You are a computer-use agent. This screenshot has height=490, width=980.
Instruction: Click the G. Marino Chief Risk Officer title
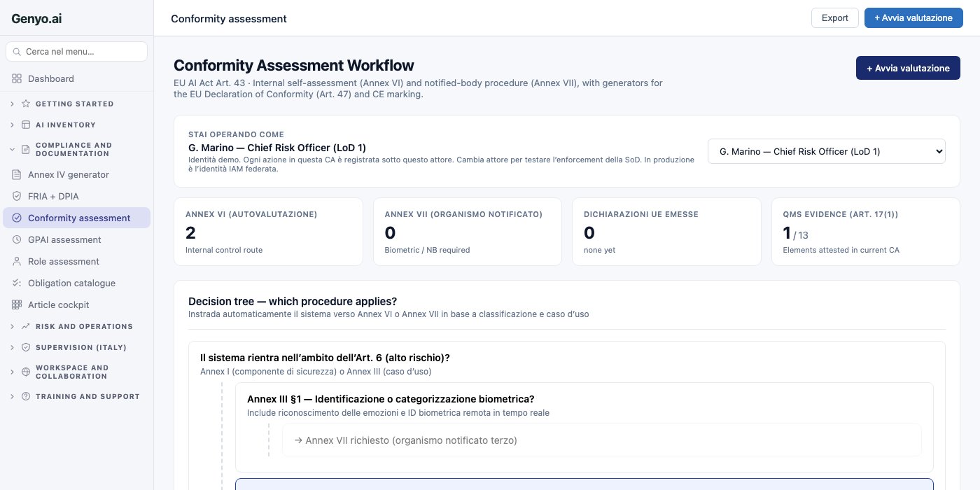[x=277, y=148]
